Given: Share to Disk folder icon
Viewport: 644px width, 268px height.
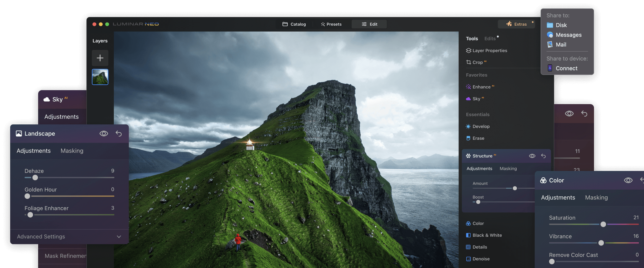Looking at the screenshot, I should pos(550,25).
